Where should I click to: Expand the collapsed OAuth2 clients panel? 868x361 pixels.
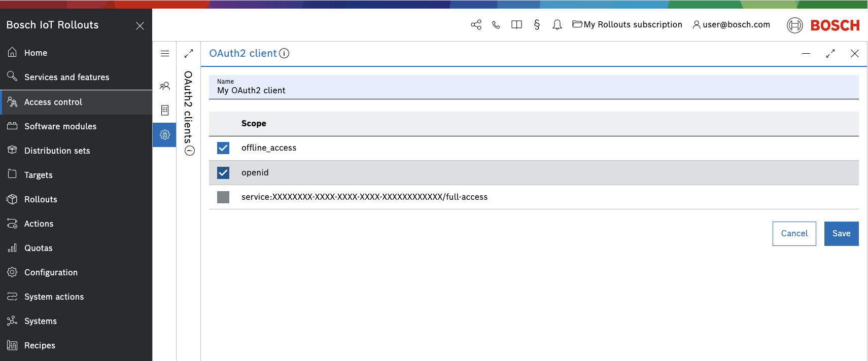tap(189, 54)
